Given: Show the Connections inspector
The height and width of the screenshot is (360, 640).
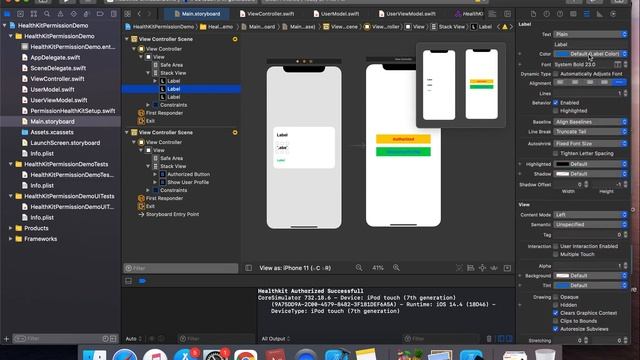Looking at the screenshot, I should 613,14.
